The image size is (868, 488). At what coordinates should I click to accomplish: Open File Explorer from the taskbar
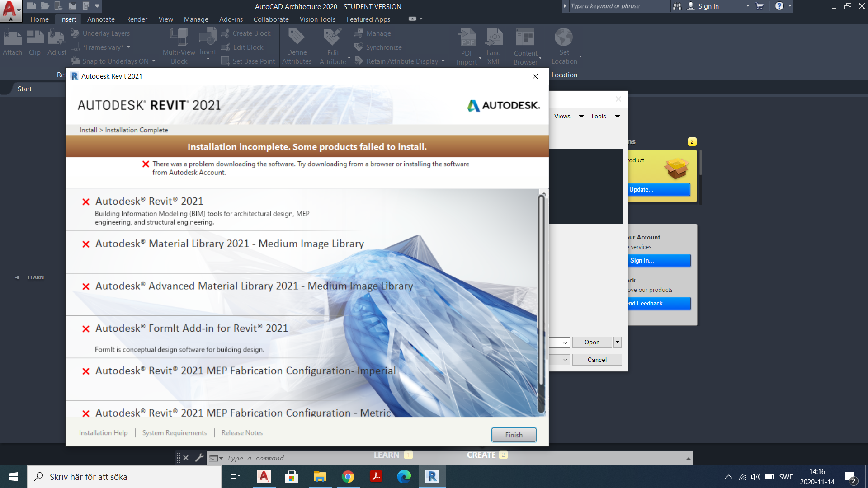(320, 477)
